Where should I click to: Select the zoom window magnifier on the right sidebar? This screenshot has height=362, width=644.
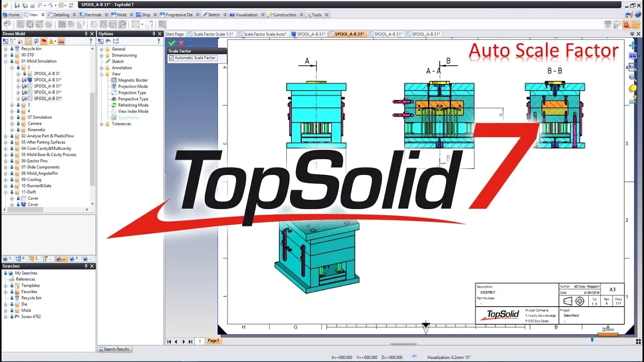pos(633,67)
